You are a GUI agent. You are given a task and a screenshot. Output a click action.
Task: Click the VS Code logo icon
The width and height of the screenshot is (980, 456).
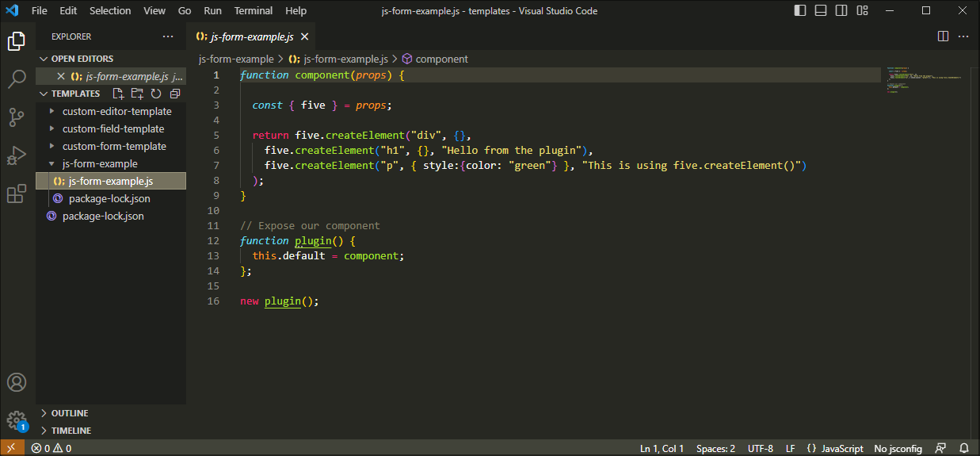click(12, 11)
